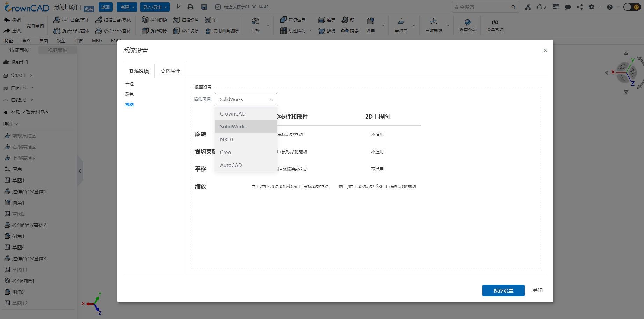Pick the NX10 option
Screen dimensions: 644x319
pyautogui.click(x=246, y=140)
